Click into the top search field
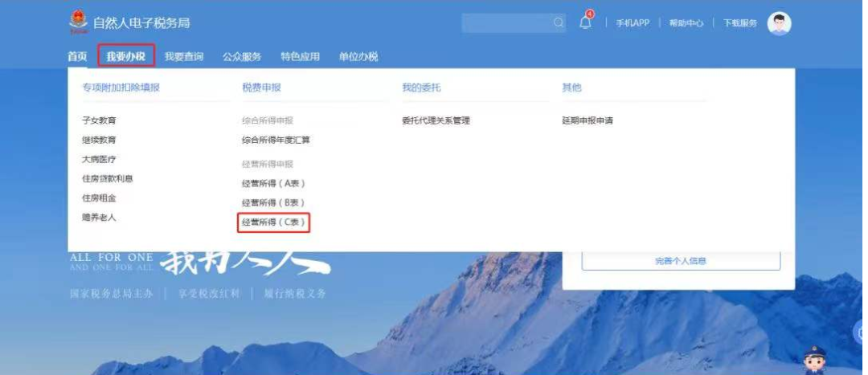Image resolution: width=868 pixels, height=375 pixels. click(506, 22)
